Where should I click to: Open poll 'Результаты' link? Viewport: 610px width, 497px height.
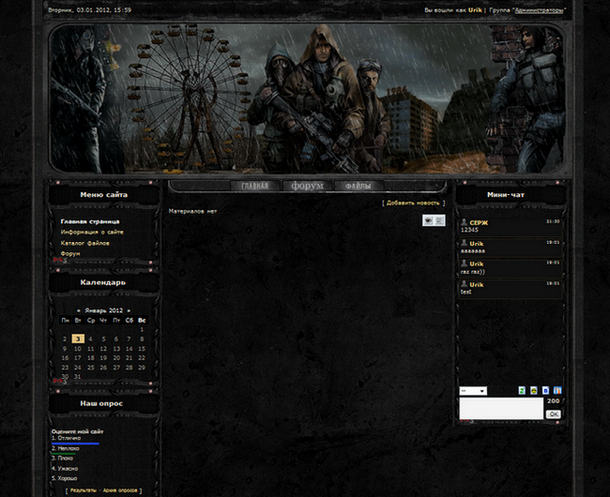pyautogui.click(x=83, y=490)
